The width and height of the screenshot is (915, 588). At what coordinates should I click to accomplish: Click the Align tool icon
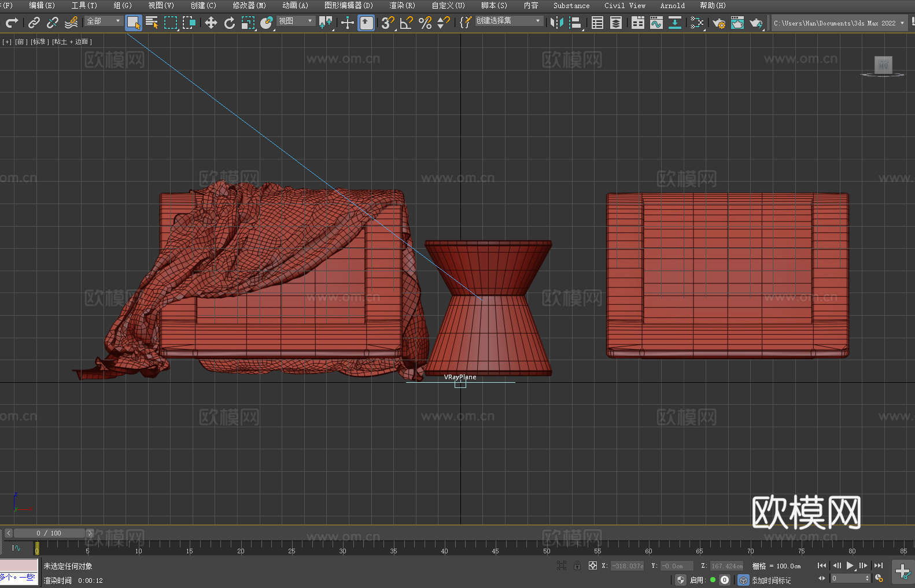575,23
